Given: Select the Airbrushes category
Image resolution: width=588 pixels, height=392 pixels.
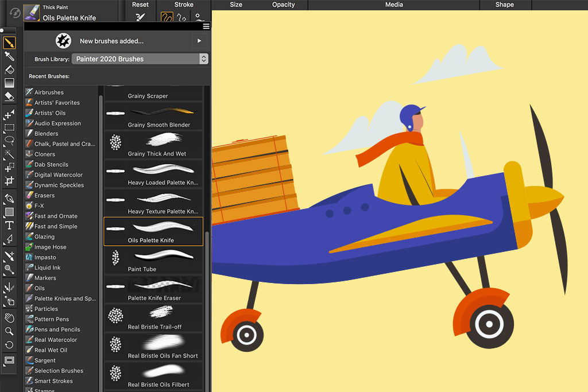Looking at the screenshot, I should [61, 92].
